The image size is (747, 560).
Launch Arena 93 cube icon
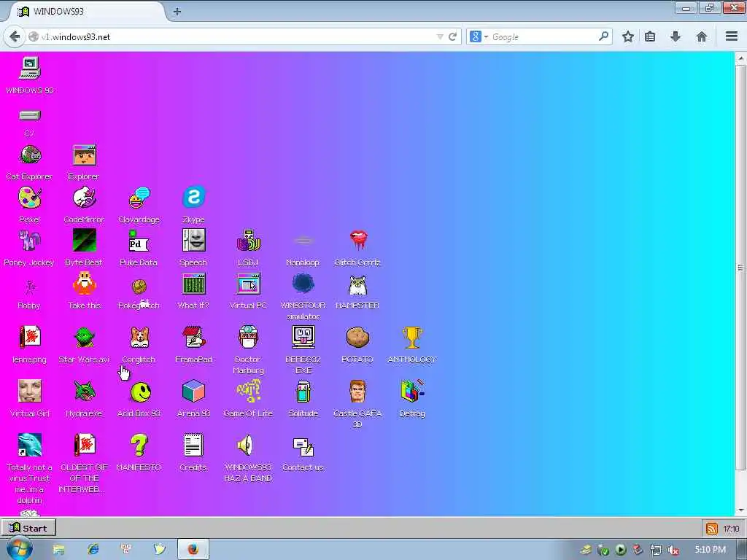pyautogui.click(x=193, y=391)
